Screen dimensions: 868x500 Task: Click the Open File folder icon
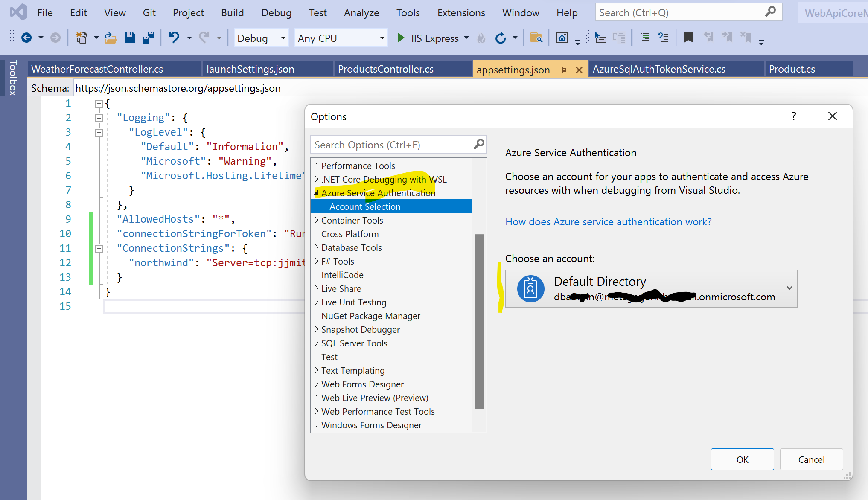(x=111, y=38)
